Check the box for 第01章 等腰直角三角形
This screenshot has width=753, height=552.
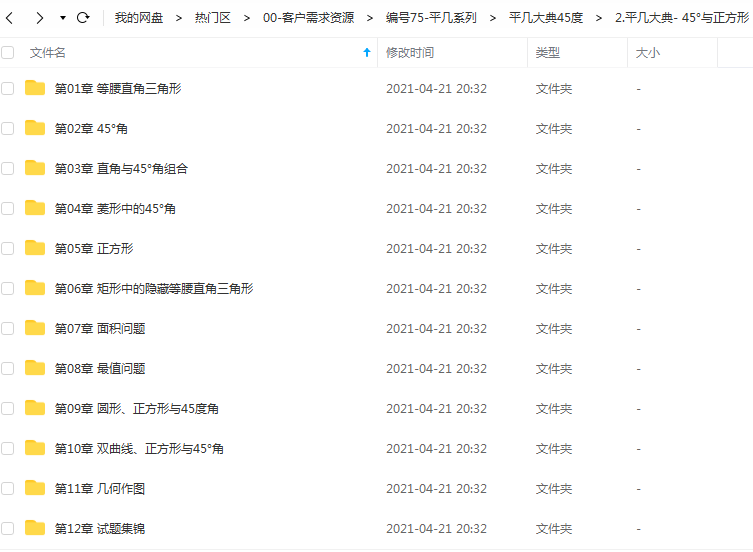click(x=7, y=88)
